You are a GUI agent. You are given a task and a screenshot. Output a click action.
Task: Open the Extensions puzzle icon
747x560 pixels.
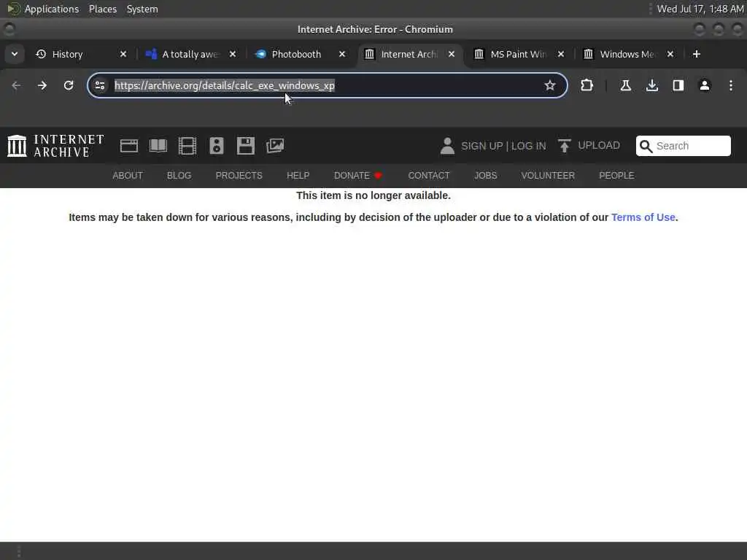point(587,86)
